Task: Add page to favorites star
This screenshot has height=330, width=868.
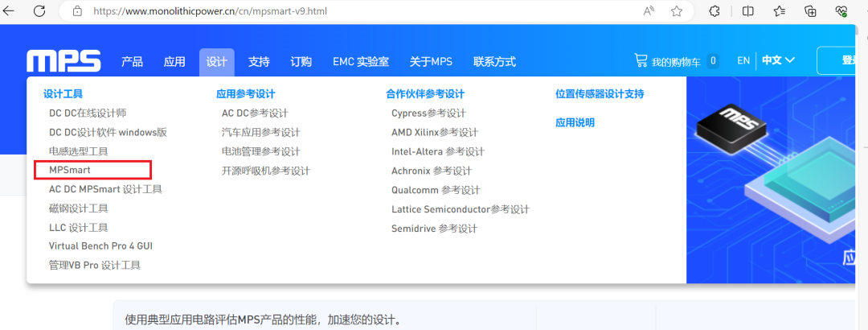Action: coord(677,10)
